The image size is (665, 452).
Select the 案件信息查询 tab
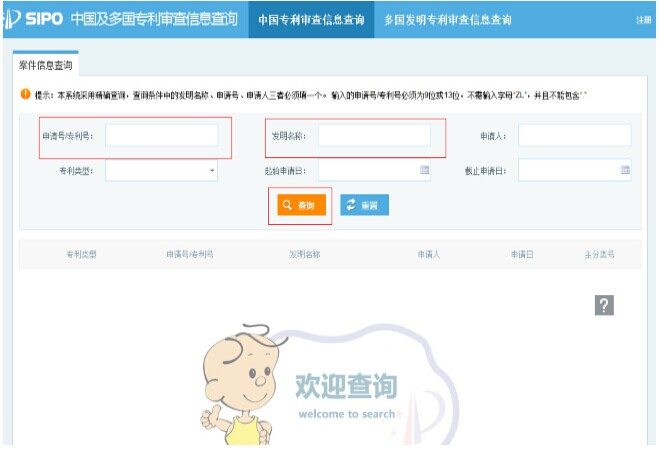click(45, 65)
